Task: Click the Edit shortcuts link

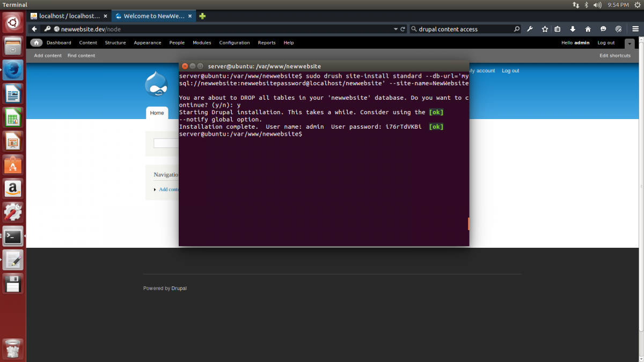Action: (615, 56)
